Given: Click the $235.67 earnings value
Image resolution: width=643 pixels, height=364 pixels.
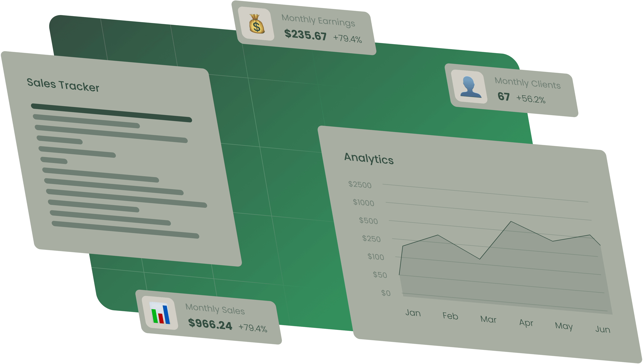Looking at the screenshot, I should (x=305, y=35).
